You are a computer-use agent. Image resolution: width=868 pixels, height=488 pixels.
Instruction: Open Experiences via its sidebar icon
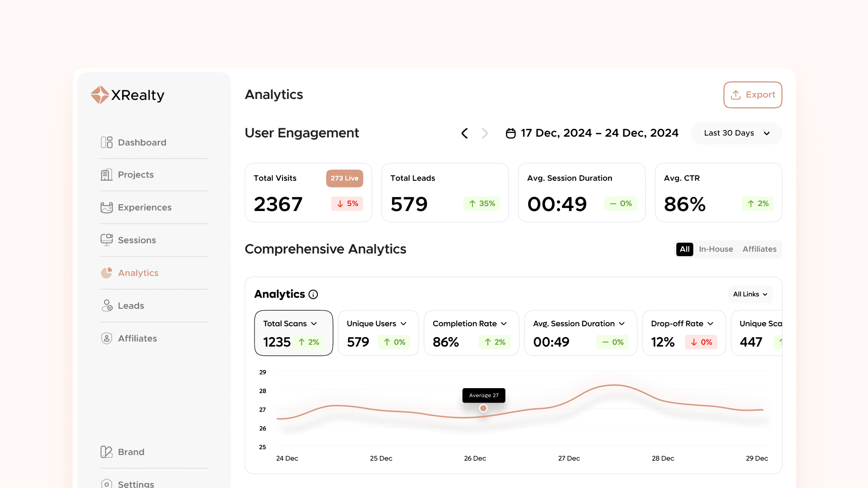click(107, 207)
